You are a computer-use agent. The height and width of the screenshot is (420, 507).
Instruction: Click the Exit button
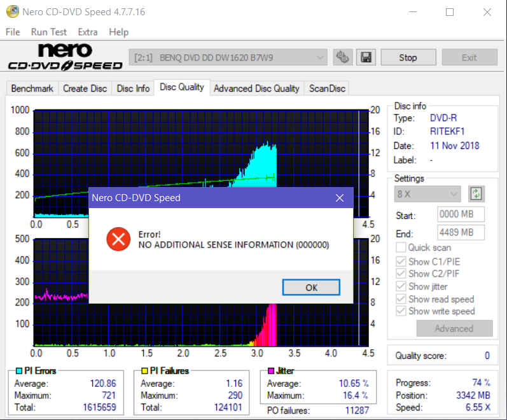[469, 58]
